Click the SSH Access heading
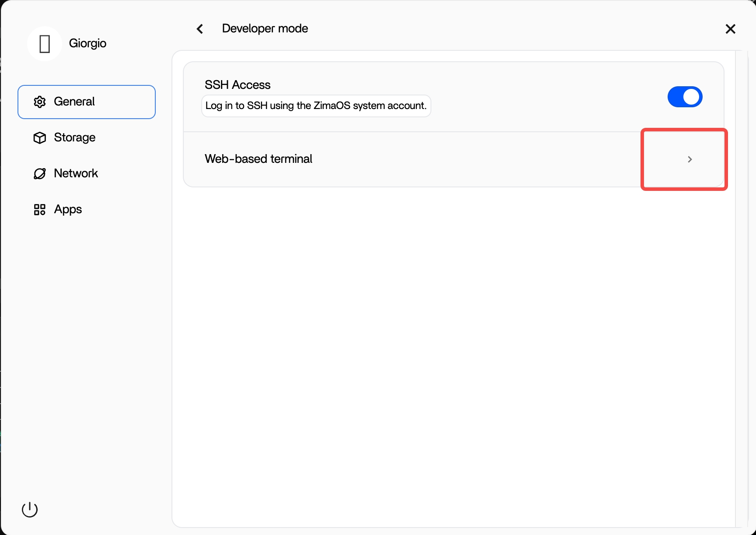756x535 pixels. coord(238,85)
